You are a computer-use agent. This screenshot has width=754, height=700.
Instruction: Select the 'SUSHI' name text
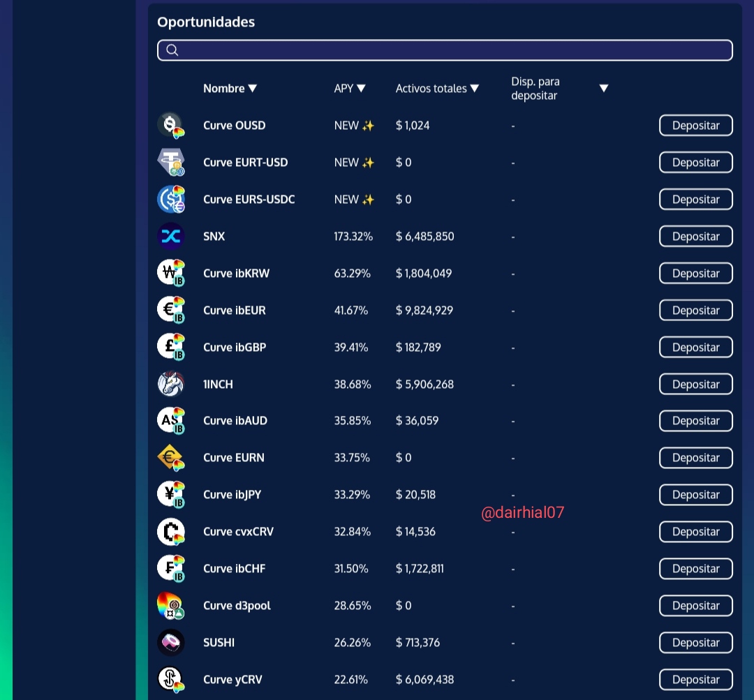pos(219,643)
